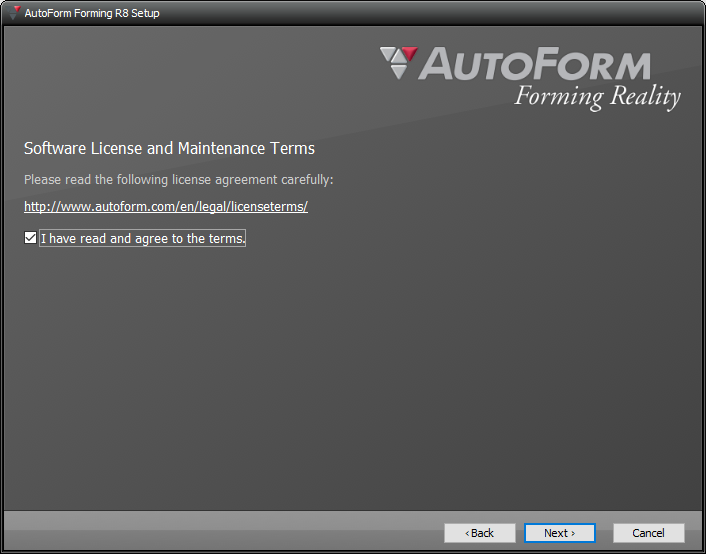Click the 'AutoForm Forming R8 Setup' title text
This screenshot has width=706, height=554.
coord(92,13)
